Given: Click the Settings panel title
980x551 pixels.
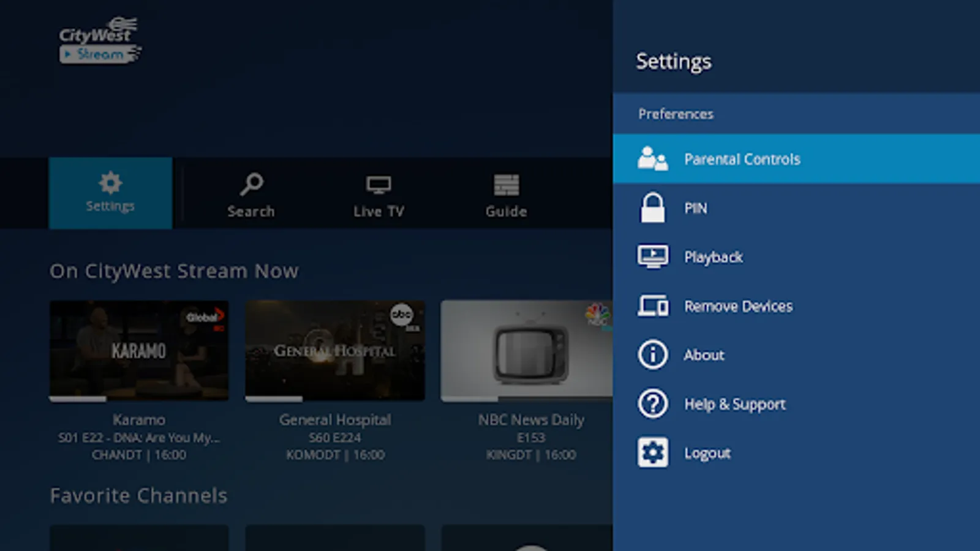Looking at the screenshot, I should click(x=674, y=61).
